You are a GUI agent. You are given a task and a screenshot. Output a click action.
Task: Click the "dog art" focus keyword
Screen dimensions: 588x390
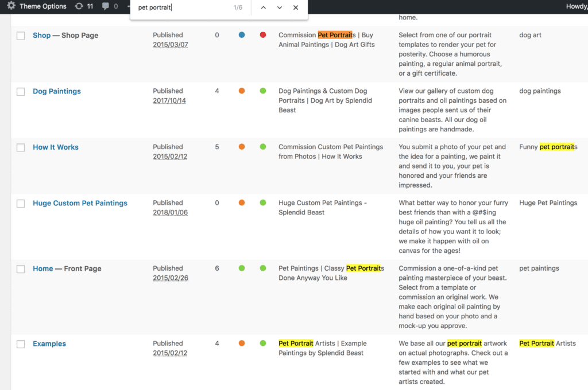point(530,35)
